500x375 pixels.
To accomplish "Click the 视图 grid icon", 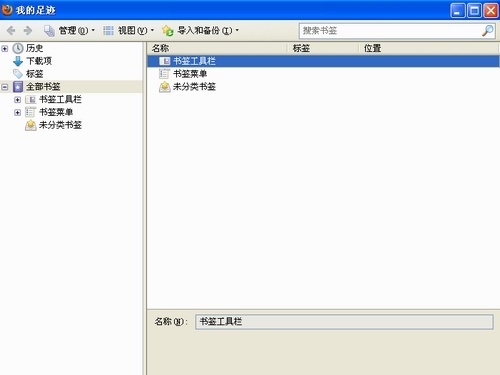I will 108,31.
